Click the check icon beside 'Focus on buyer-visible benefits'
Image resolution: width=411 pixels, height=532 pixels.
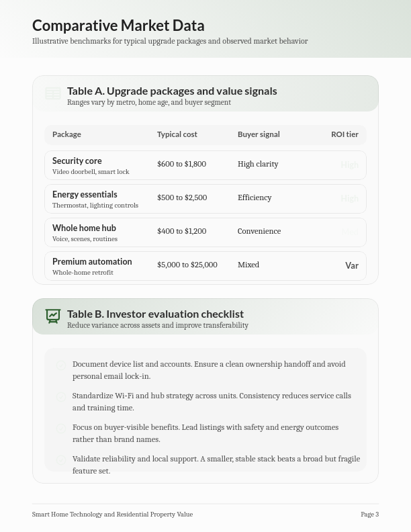pos(61,429)
